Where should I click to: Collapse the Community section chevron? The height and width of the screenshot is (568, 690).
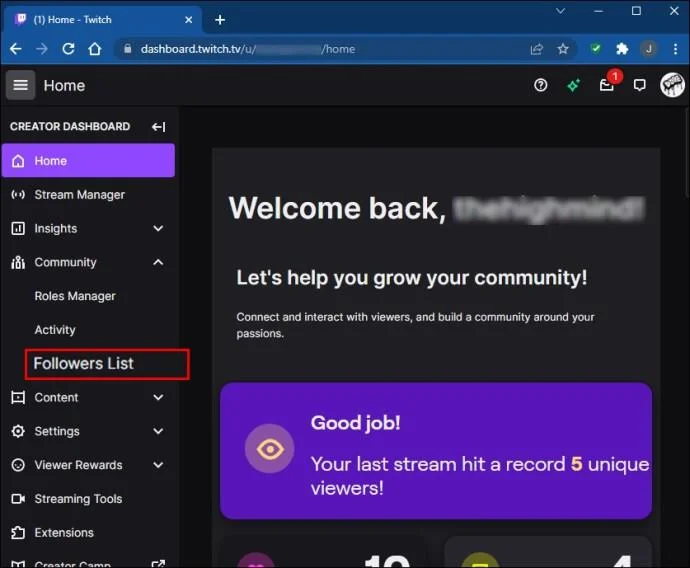[x=158, y=262]
